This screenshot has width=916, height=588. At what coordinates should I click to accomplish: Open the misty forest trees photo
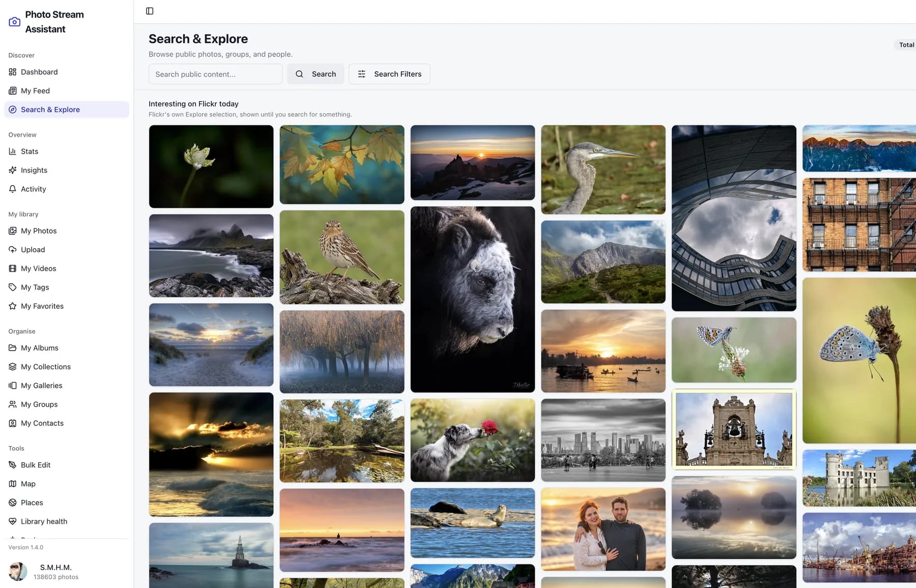342,352
